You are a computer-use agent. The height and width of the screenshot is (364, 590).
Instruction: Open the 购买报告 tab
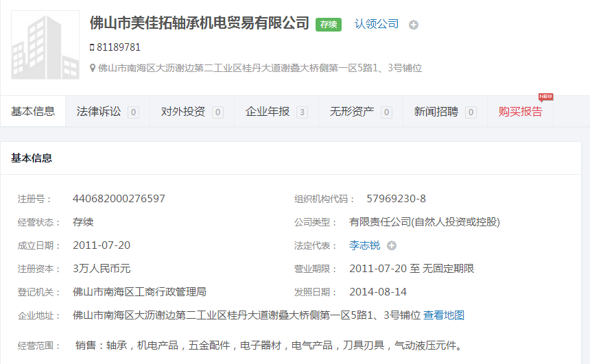(520, 112)
